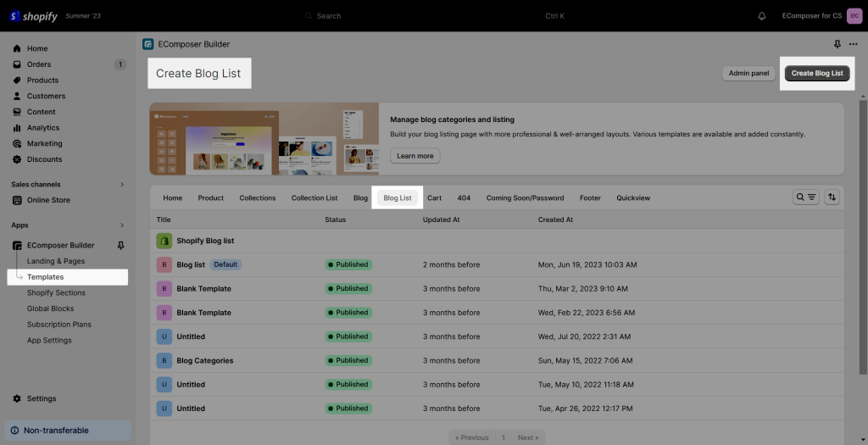
Task: Focus the Search field in top bar
Action: point(434,16)
